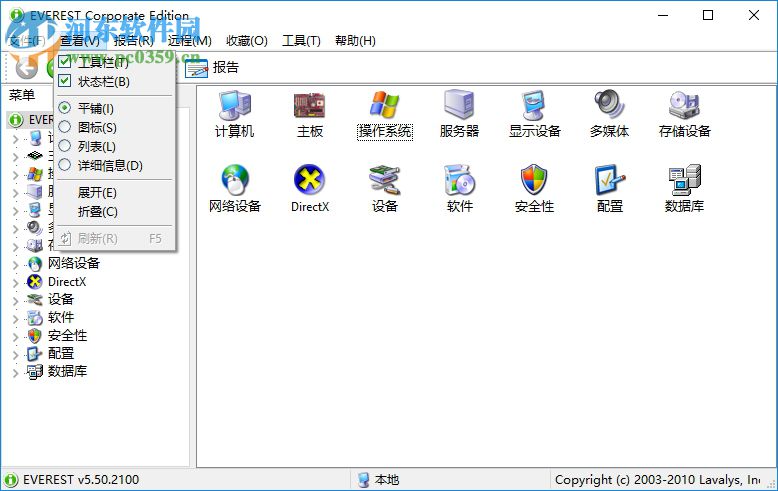This screenshot has width=778, height=491.
Task: Select 数据库 in the tree menu
Action: pyautogui.click(x=67, y=371)
